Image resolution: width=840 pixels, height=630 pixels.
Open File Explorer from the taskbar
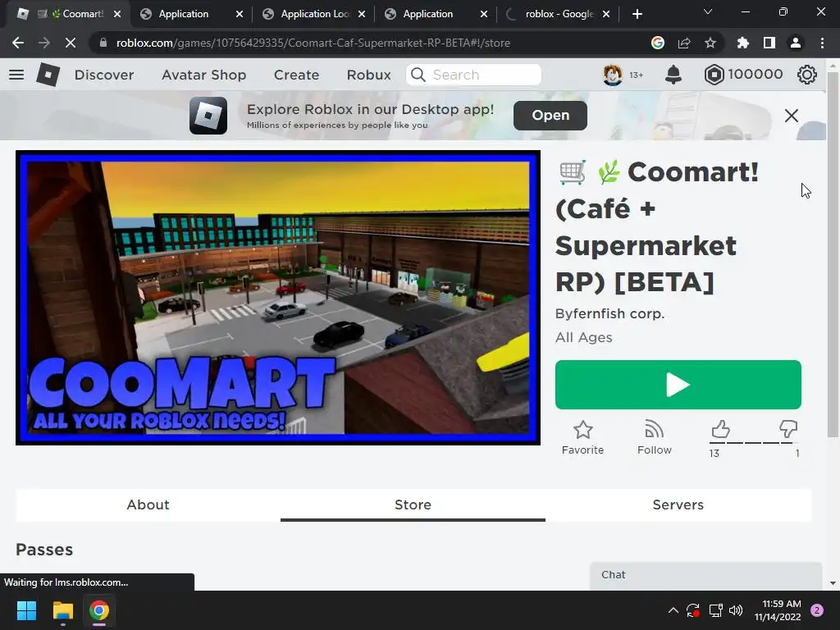tap(62, 610)
